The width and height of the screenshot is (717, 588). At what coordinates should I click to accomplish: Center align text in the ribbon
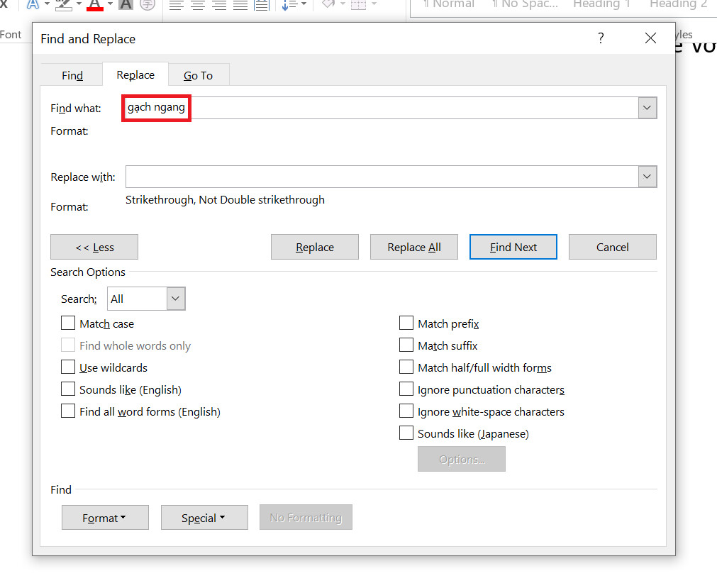(198, 5)
